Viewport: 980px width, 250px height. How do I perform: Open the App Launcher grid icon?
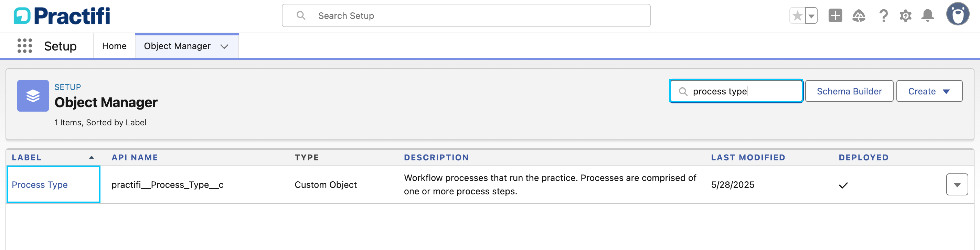click(25, 46)
